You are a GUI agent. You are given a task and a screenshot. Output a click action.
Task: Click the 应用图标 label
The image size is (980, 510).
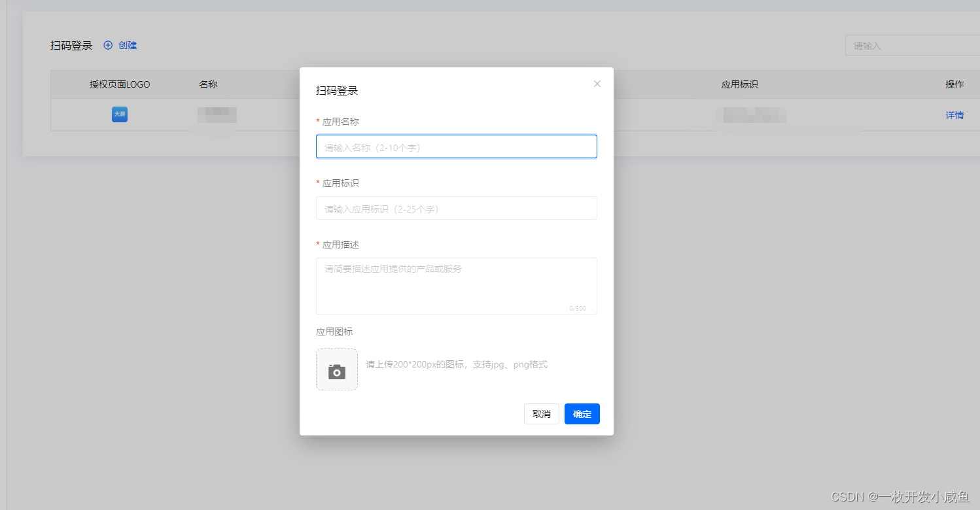(334, 331)
